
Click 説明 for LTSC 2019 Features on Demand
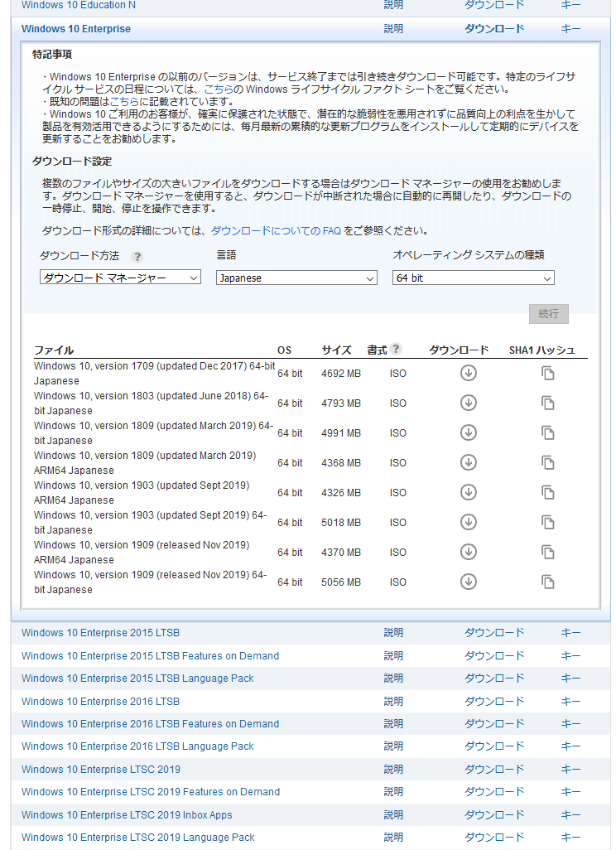point(393,792)
